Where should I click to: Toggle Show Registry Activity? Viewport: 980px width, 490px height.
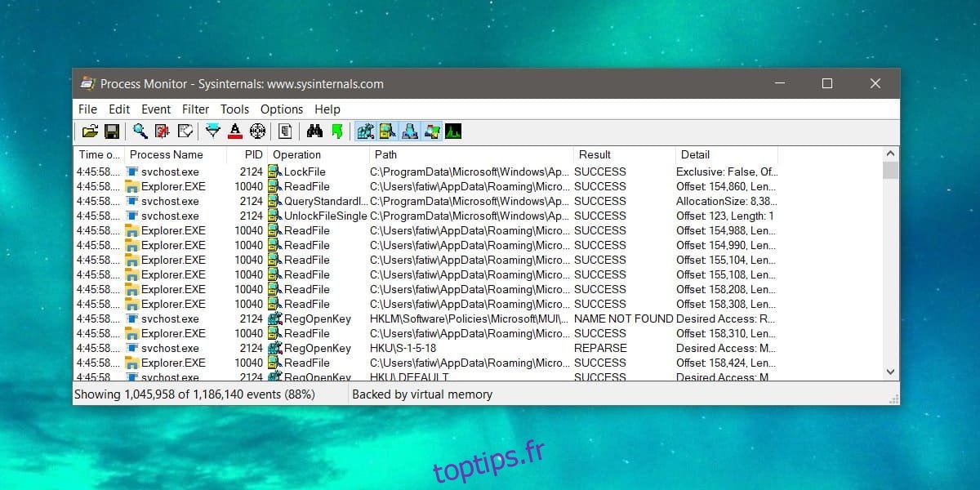(365, 131)
